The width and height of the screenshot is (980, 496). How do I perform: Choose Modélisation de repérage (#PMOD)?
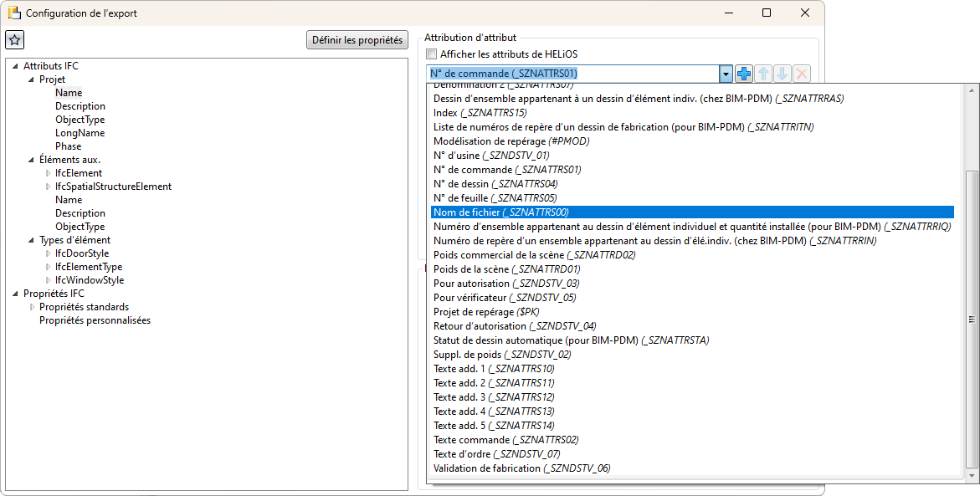pos(511,141)
